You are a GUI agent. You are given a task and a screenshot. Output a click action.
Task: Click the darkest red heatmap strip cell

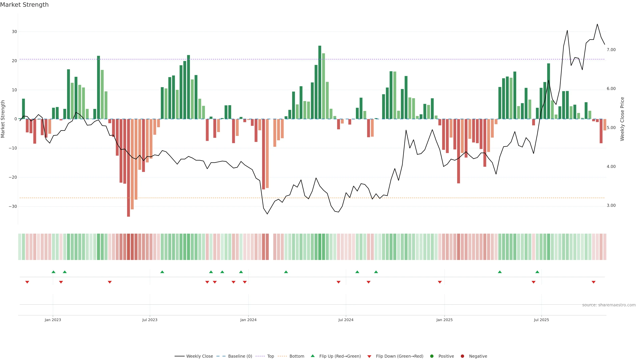[x=128, y=247]
